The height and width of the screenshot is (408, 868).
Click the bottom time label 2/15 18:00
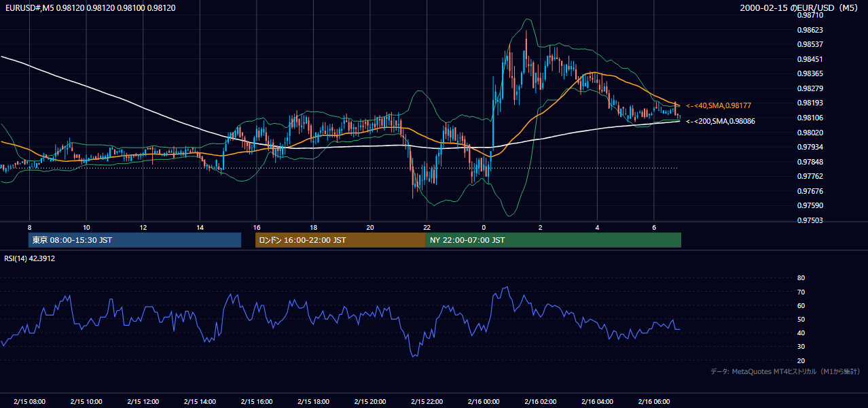(313, 402)
